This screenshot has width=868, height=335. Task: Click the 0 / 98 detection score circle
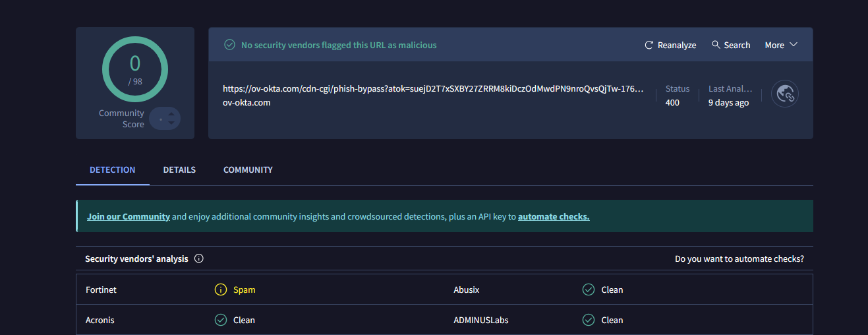135,69
